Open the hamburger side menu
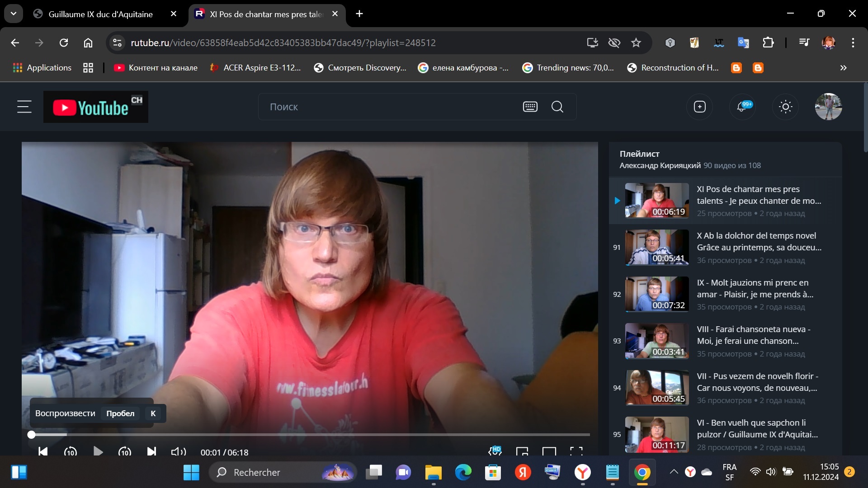This screenshot has width=868, height=488. point(24,107)
